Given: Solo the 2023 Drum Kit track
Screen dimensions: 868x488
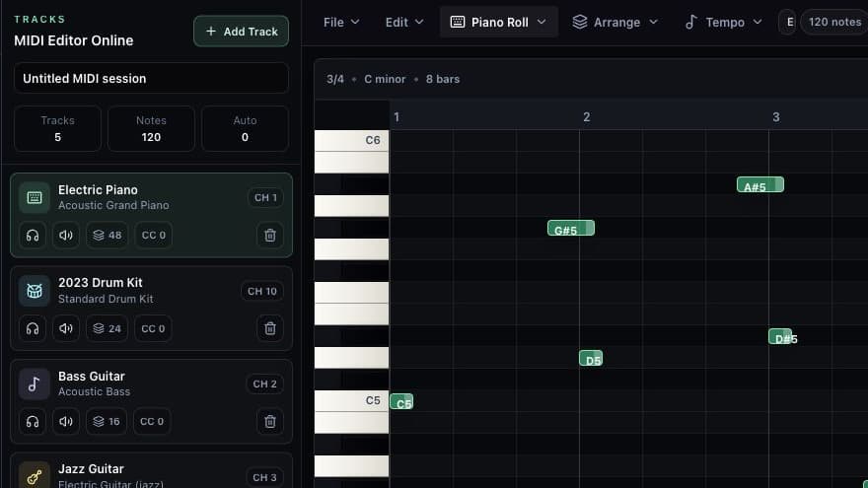Looking at the screenshot, I should 33,328.
